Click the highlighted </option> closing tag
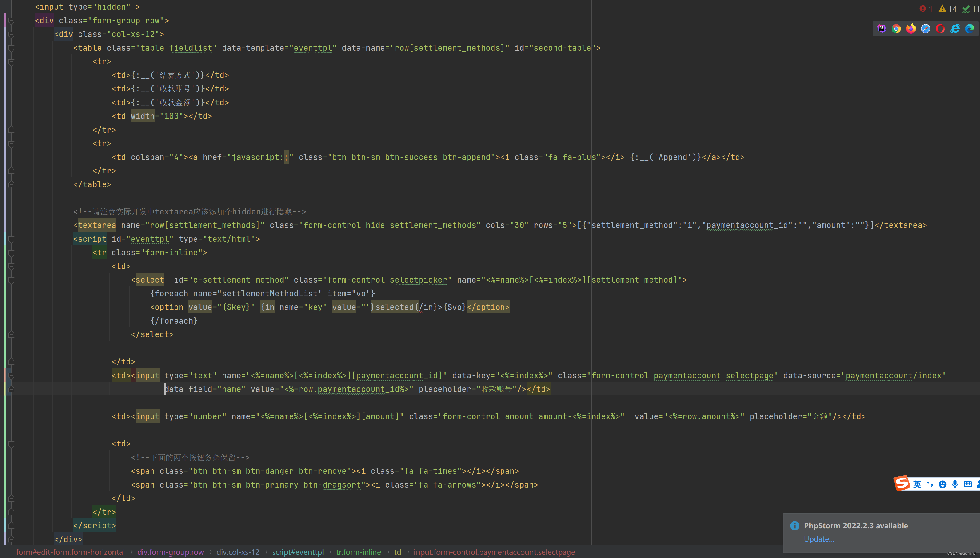This screenshot has width=980, height=558. (488, 307)
